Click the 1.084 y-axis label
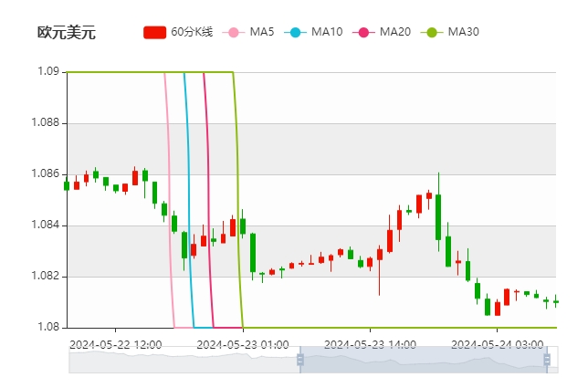The height and width of the screenshot is (388, 588). point(45,225)
